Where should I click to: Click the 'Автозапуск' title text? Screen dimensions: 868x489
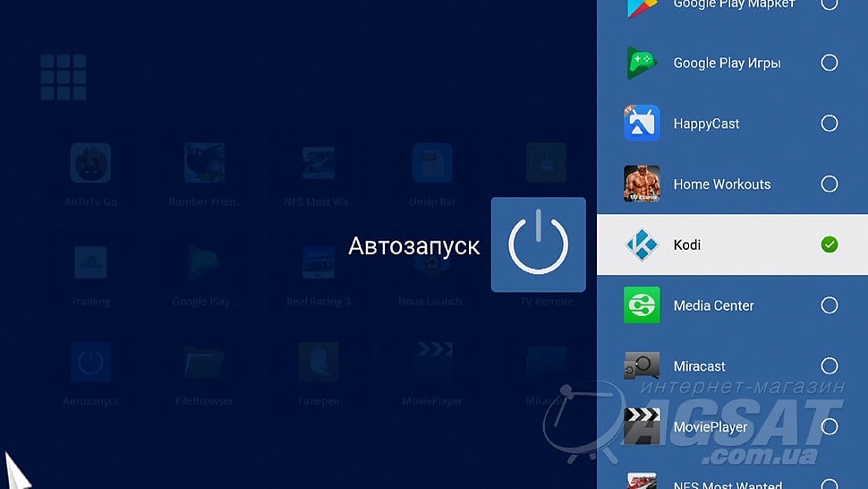coord(413,246)
